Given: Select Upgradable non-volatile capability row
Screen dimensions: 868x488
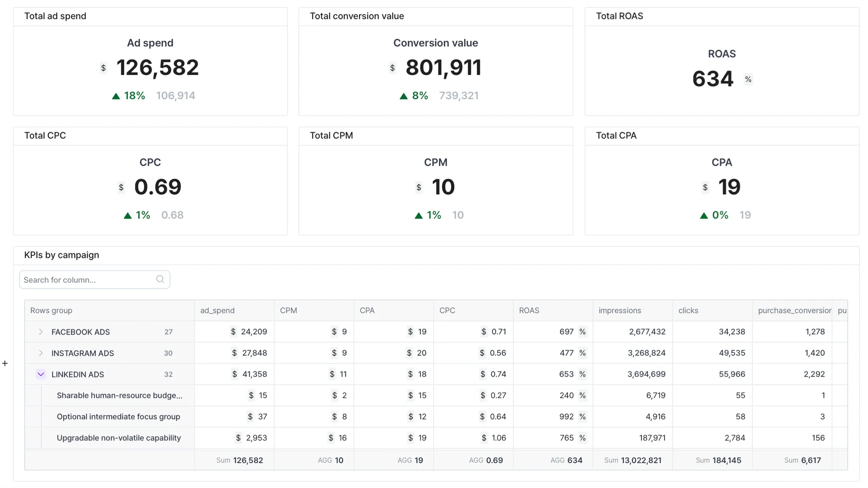Looking at the screenshot, I should (119, 438).
